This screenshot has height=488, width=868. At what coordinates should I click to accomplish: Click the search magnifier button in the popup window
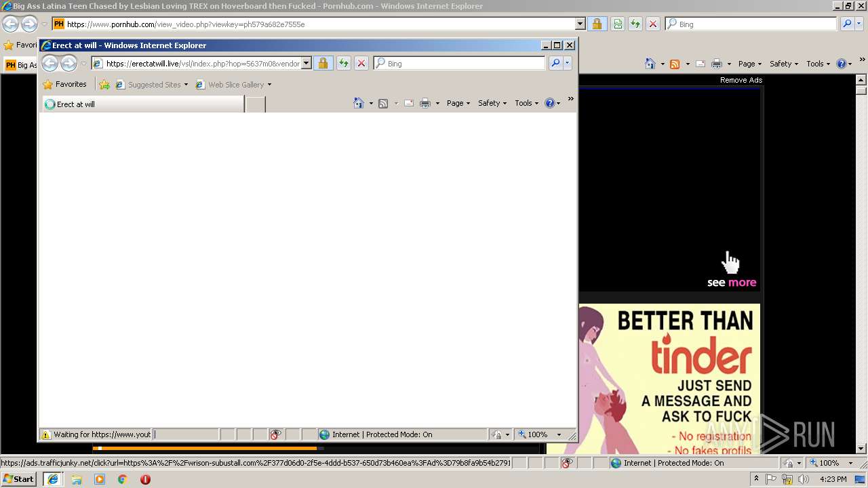click(x=555, y=63)
